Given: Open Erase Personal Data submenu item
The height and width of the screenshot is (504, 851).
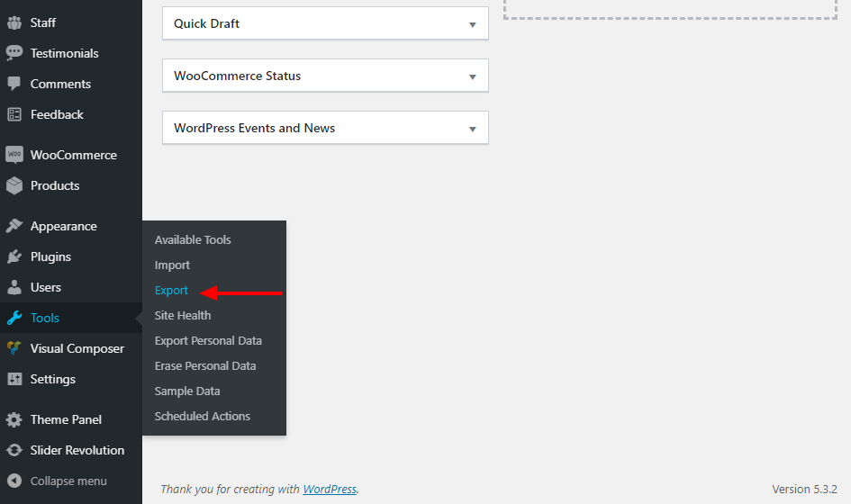Looking at the screenshot, I should tap(205, 365).
